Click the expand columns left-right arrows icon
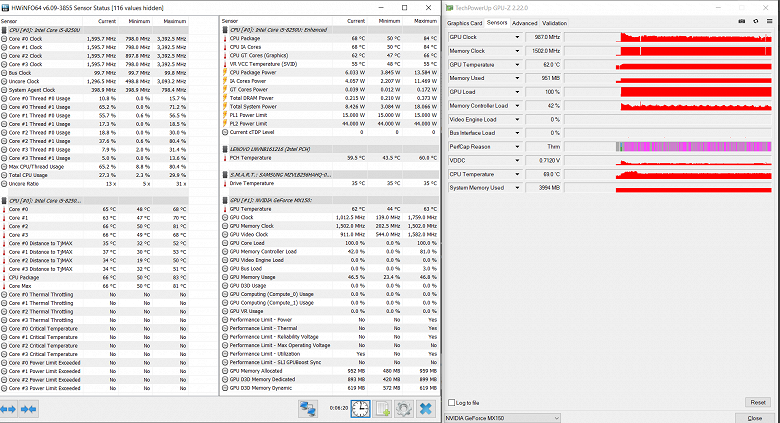This screenshot has width=780, height=423. [8, 409]
